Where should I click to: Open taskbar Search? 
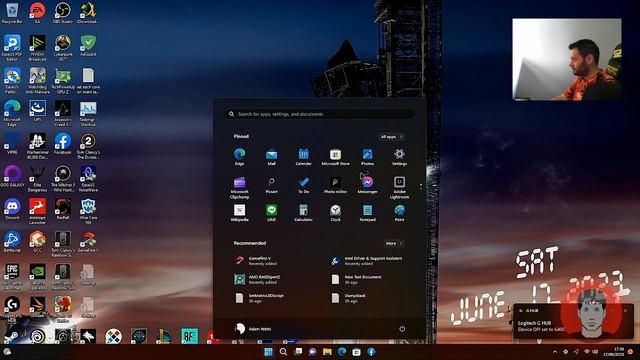283,352
